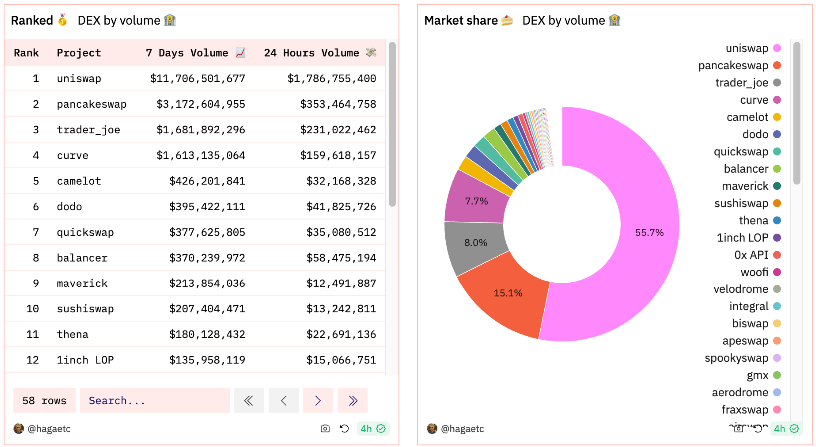816x447 pixels.
Task: Toggle the curve legend entry
Action: (760, 99)
